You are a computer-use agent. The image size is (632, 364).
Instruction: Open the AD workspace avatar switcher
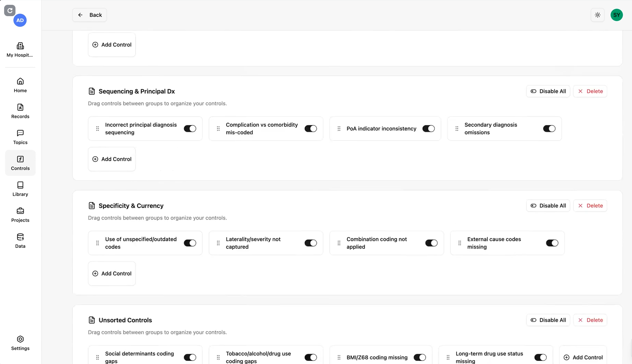point(20,20)
